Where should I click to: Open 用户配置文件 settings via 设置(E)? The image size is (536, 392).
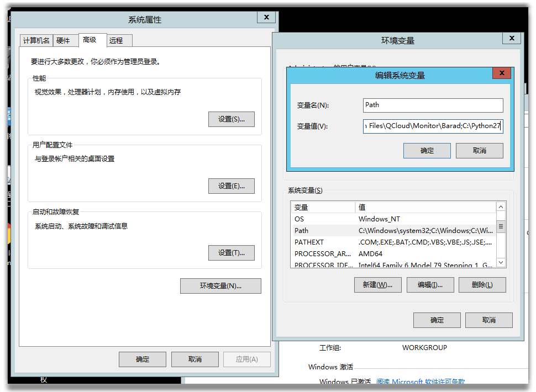(x=231, y=186)
